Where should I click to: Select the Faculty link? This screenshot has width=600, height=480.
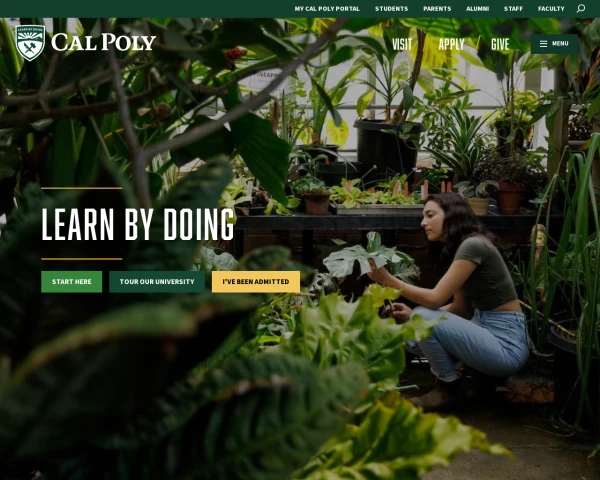[x=551, y=8]
